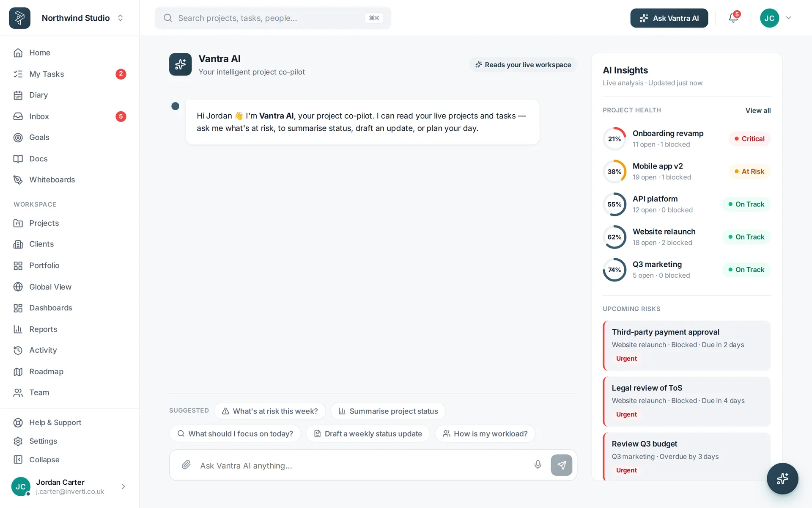Expand the Northwind Studio workspace switcher

pos(120,18)
